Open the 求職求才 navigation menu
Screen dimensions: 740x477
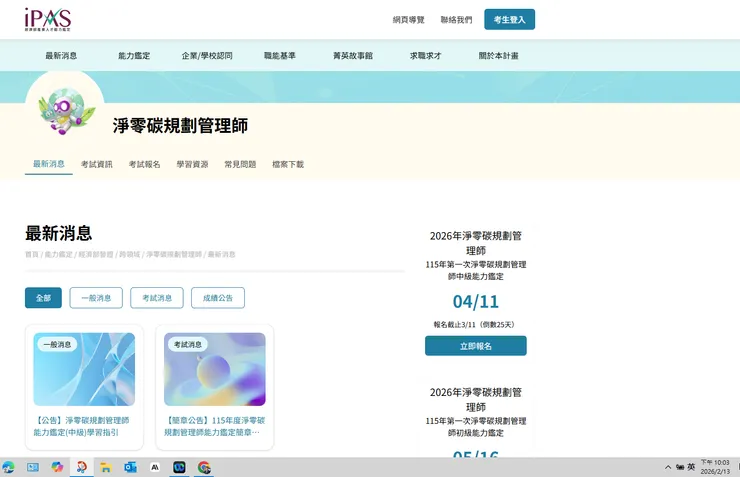click(x=426, y=56)
